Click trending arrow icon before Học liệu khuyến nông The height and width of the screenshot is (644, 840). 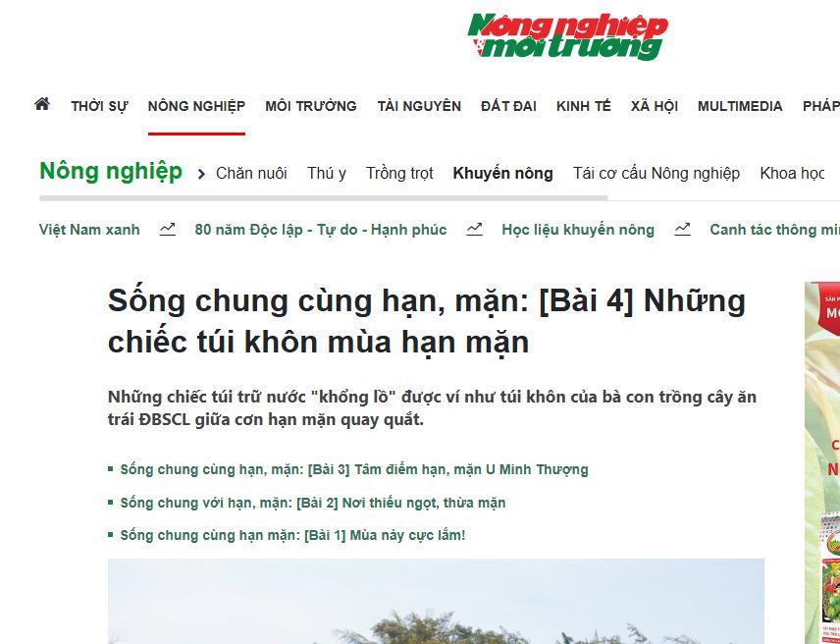[474, 230]
